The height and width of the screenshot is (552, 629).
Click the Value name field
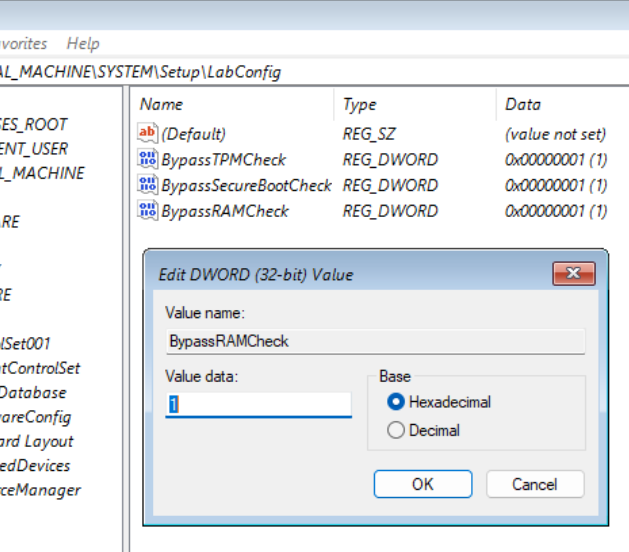375,341
